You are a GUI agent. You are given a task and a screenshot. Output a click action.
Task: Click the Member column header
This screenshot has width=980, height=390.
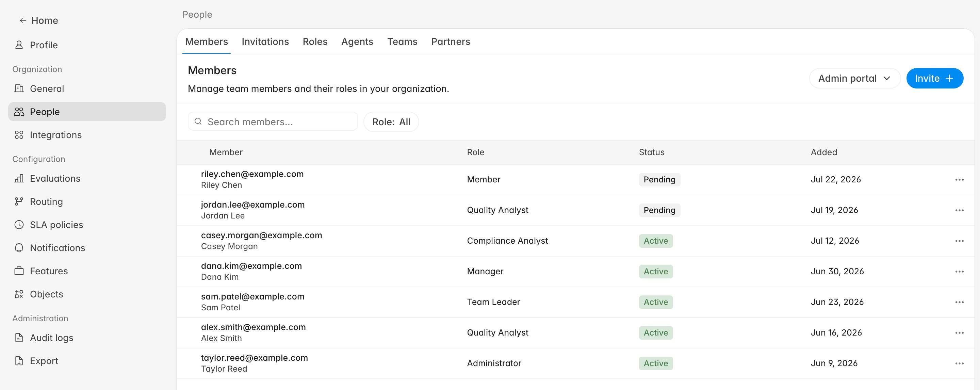(x=226, y=152)
